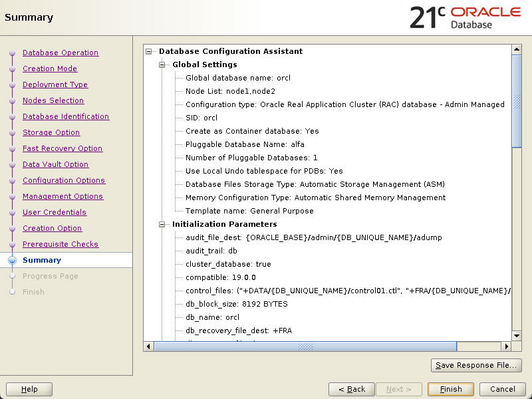Select 'db_block_size: 8192 BYTES' row
Screen dimensions: 532x399
237,304
